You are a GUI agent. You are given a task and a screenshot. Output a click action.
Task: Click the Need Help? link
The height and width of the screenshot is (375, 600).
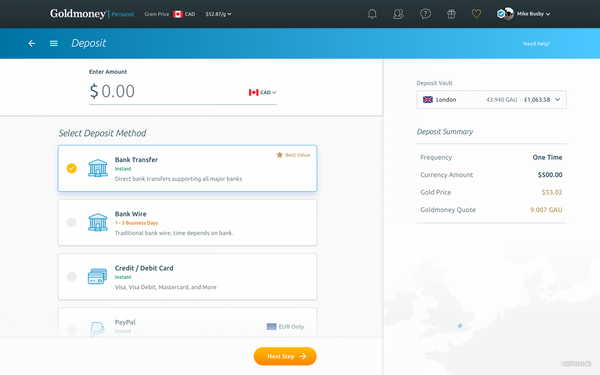(536, 44)
